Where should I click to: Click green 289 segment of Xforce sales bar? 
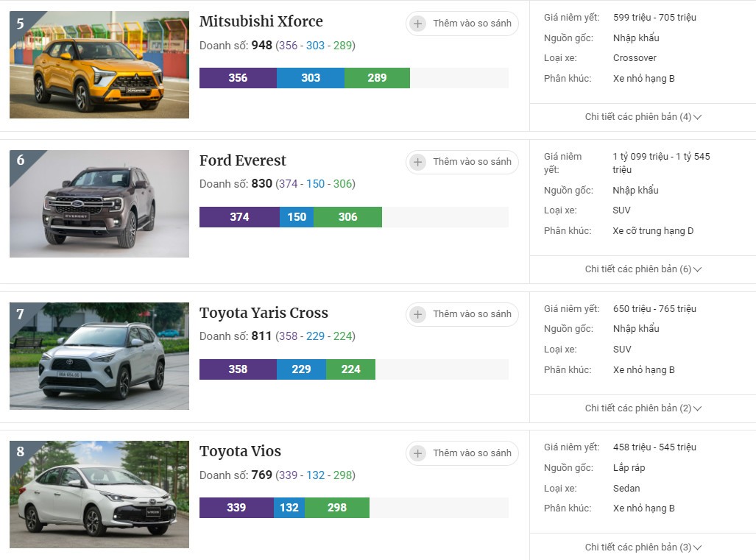click(377, 78)
